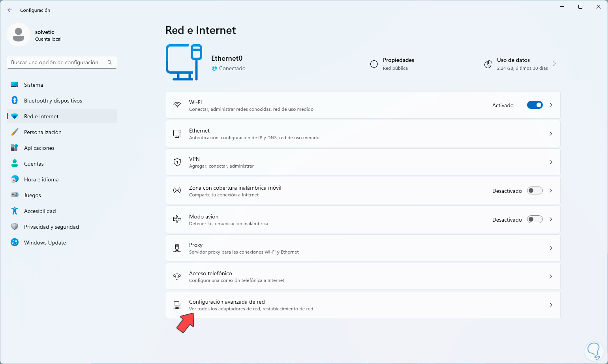608x364 pixels.
Task: Open Hora e idioma settings
Action: click(x=62, y=179)
